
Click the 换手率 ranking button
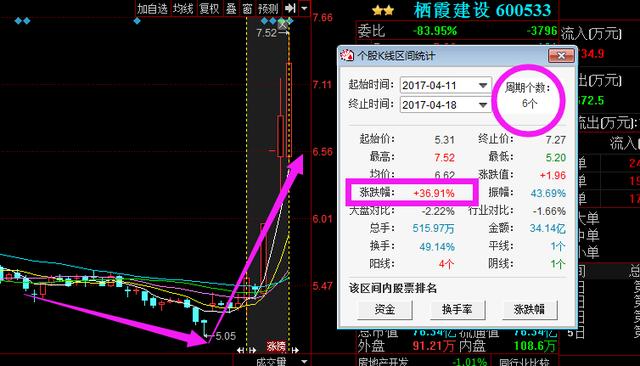(x=457, y=310)
